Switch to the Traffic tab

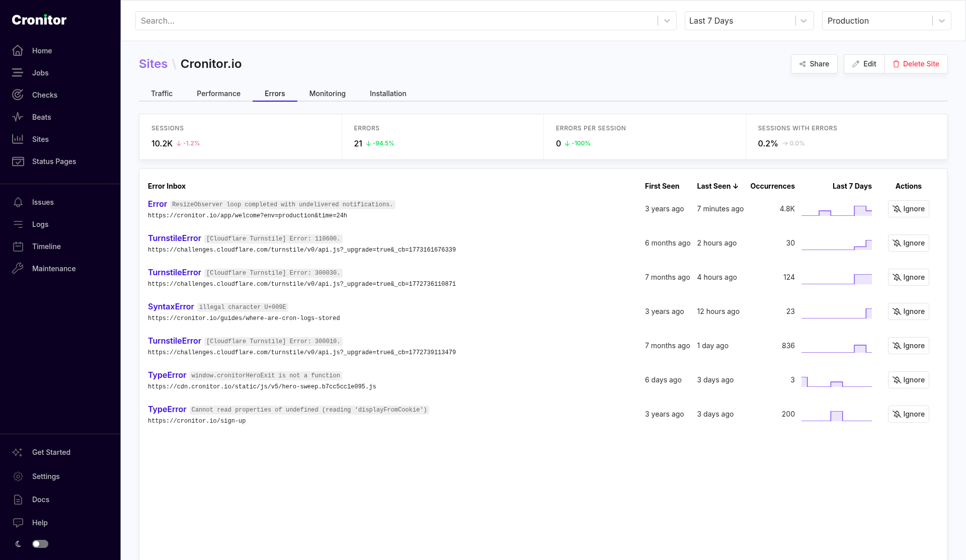162,94
